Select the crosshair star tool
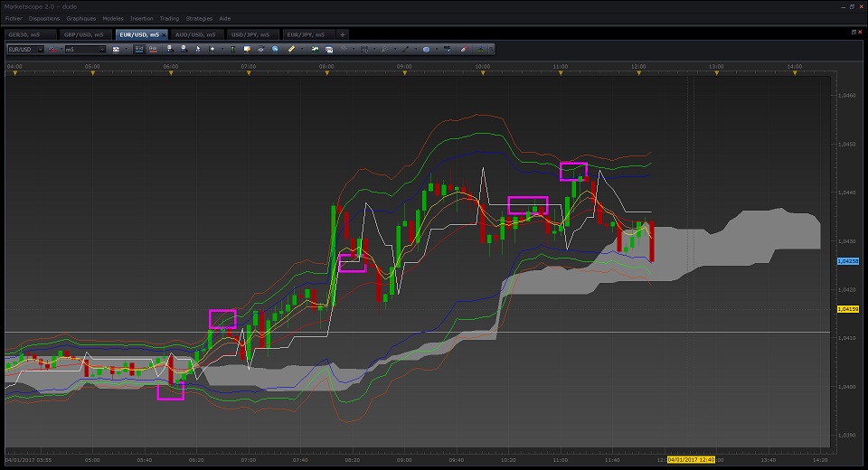 point(212,50)
